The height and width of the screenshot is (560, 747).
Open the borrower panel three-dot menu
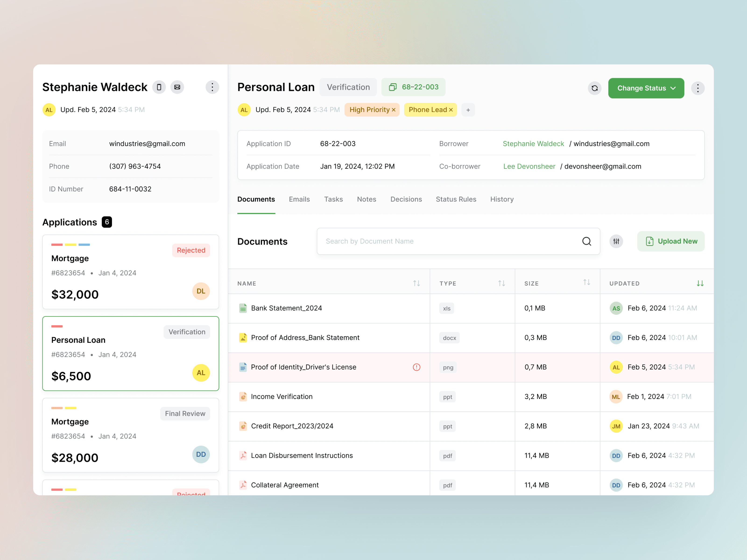pyautogui.click(x=212, y=87)
